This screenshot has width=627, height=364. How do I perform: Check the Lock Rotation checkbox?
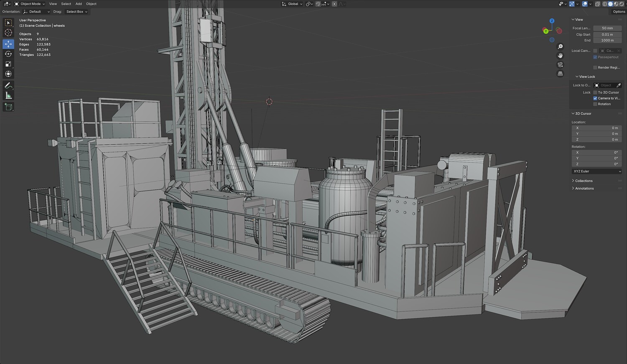595,104
